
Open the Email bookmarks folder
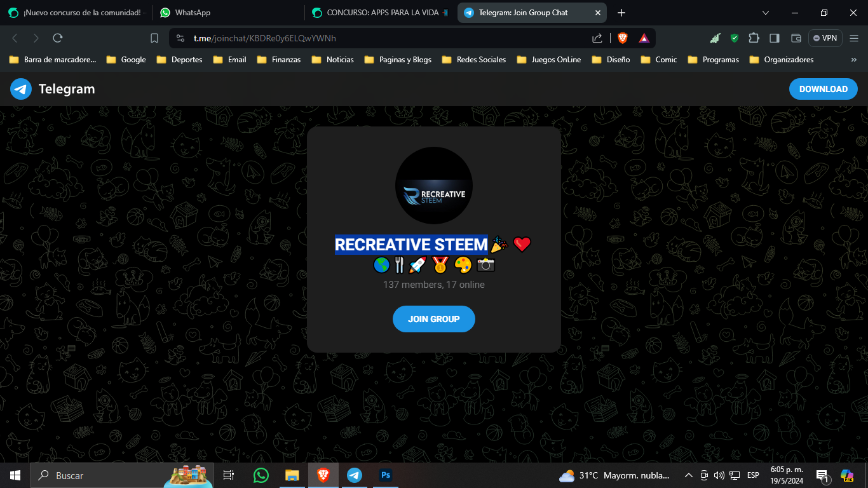(x=229, y=60)
